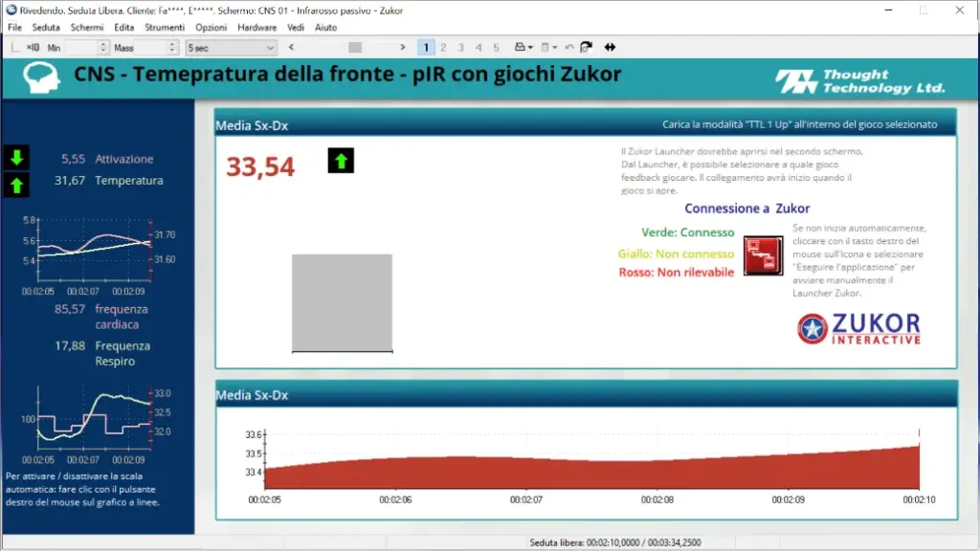Click the Min value spinner arrows
This screenshot has height=551, width=980.
pos(103,48)
